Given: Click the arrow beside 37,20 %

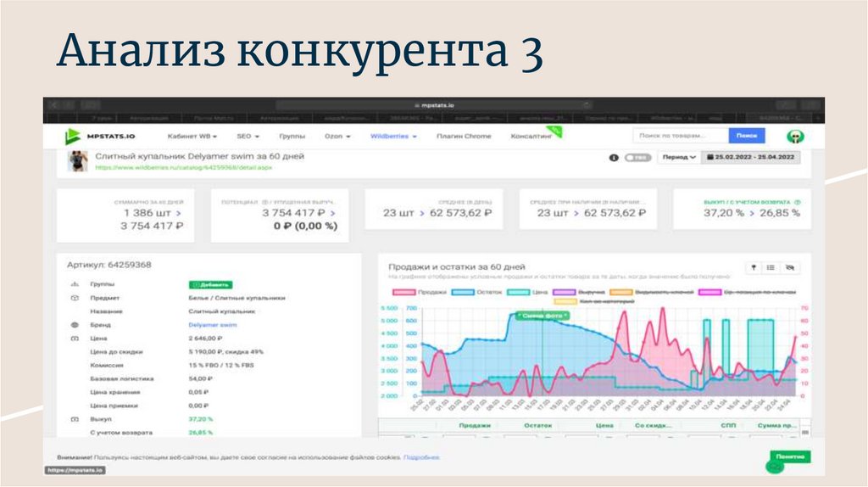Looking at the screenshot, I should point(752,213).
